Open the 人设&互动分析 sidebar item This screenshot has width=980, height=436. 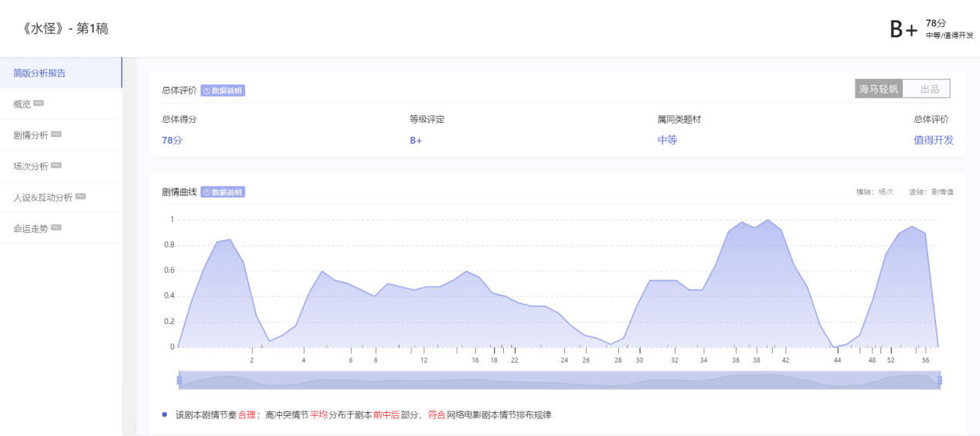[x=60, y=196]
